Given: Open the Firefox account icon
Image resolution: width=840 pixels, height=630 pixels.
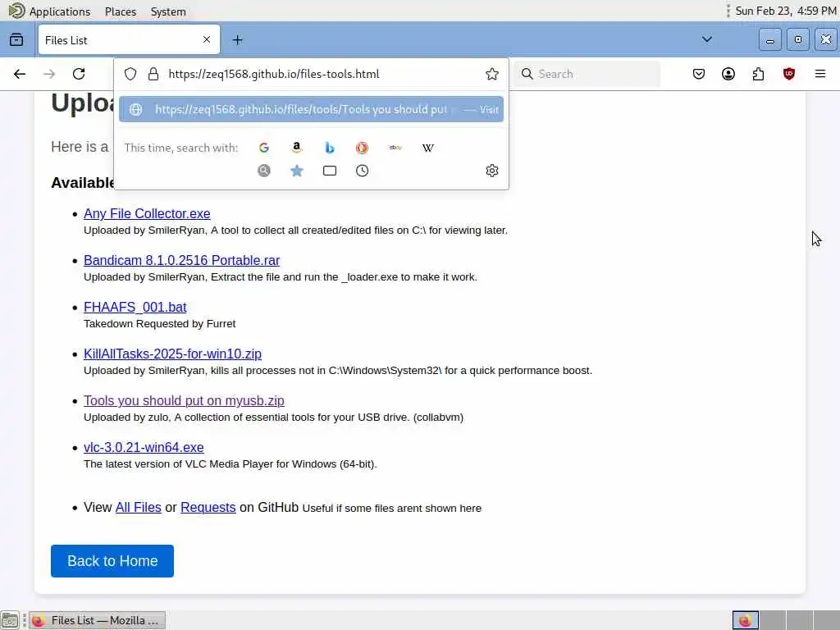Looking at the screenshot, I should click(728, 74).
